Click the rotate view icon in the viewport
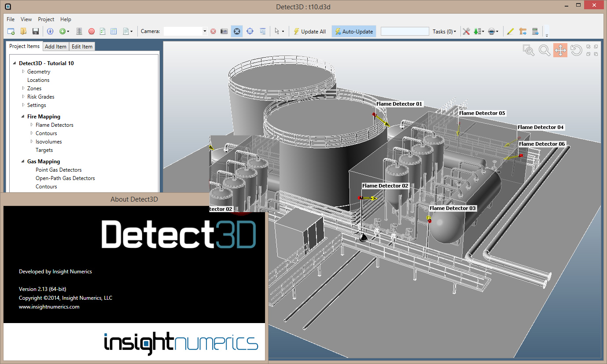 [x=576, y=50]
